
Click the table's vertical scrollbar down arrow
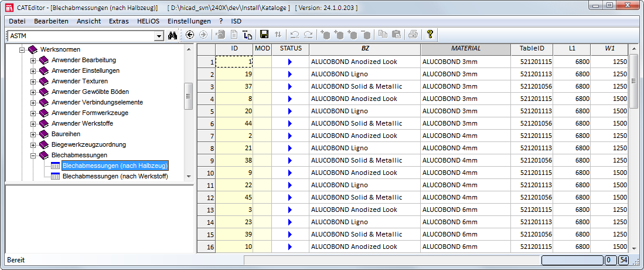633,248
